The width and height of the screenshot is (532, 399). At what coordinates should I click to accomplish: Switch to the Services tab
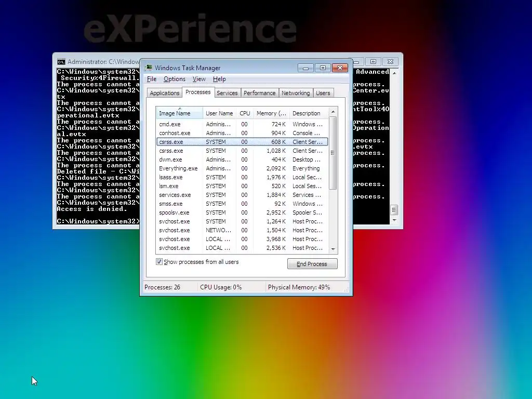pos(227,93)
